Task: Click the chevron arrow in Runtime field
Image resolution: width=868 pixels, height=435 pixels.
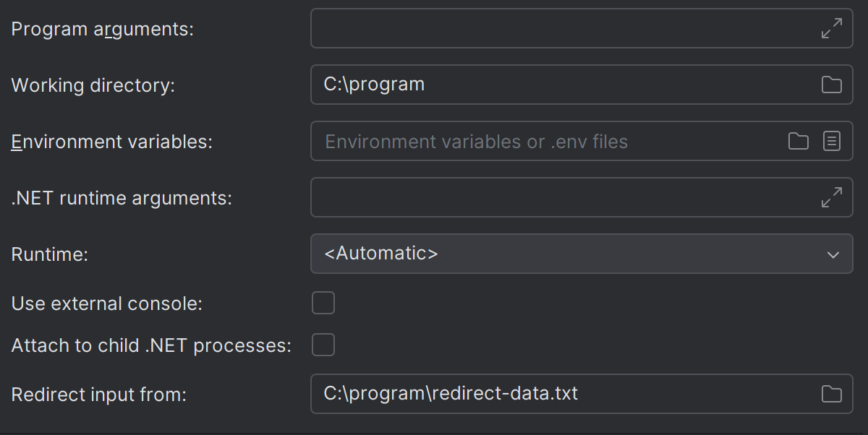Action: (x=833, y=254)
